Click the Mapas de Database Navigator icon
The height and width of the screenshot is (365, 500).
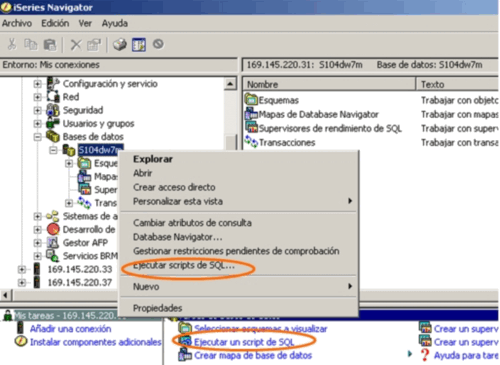pos(251,114)
